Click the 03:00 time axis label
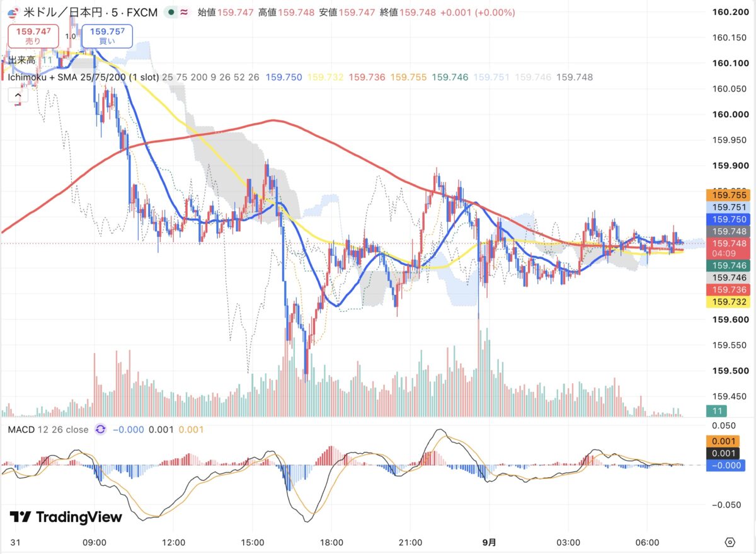Screen dimensions: 756x554 click(x=568, y=542)
